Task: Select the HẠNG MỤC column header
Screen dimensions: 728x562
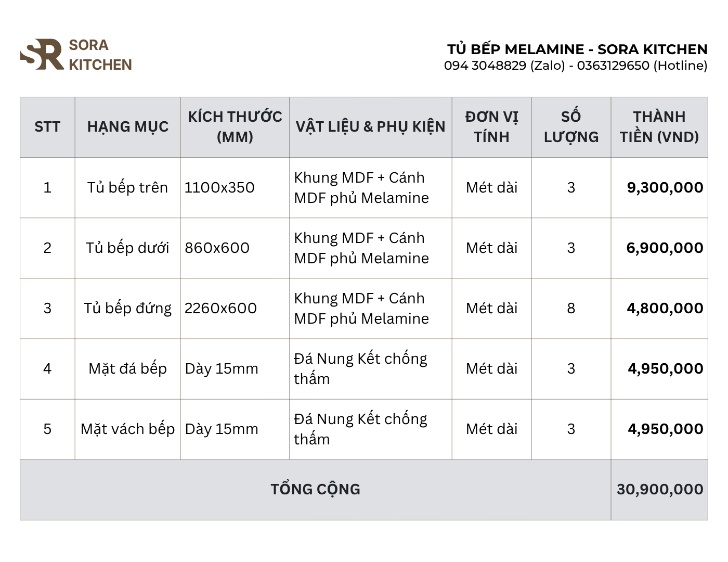Action: pos(128,127)
